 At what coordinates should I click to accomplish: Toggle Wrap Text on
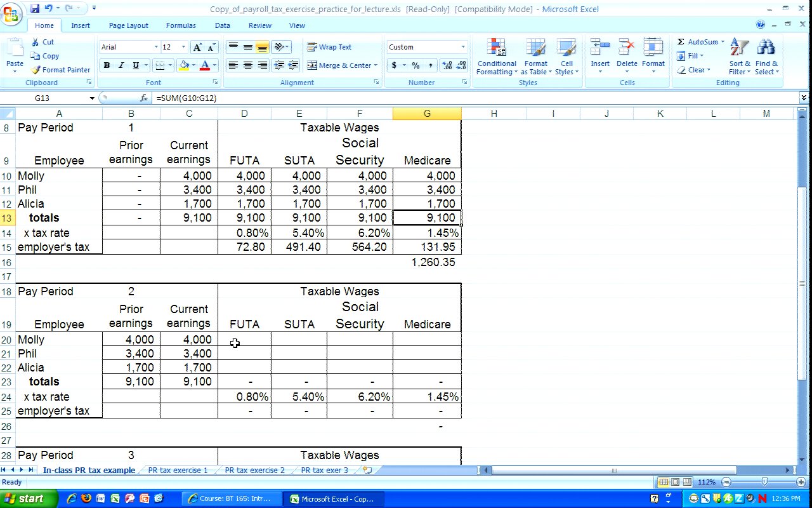point(329,47)
